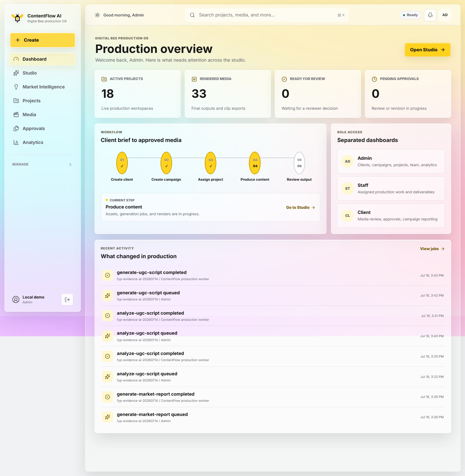Click the Client role dashboard card
Viewport: 465px width, 476px height.
click(391, 216)
